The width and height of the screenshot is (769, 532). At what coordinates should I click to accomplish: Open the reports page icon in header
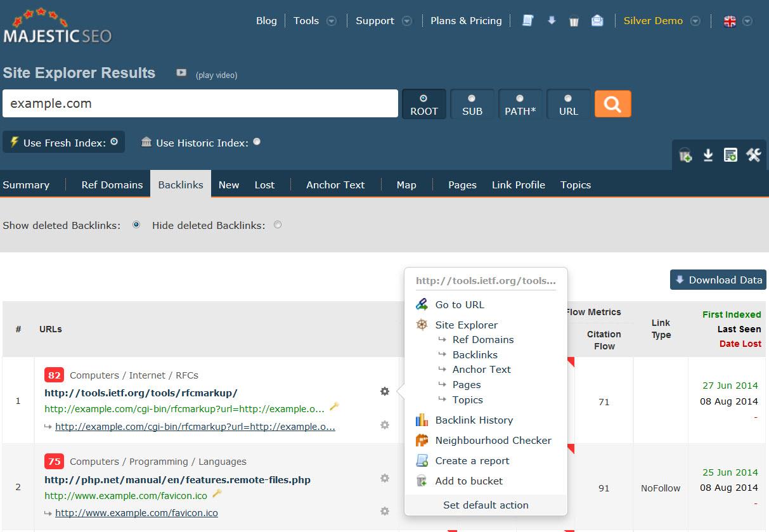[x=527, y=21]
